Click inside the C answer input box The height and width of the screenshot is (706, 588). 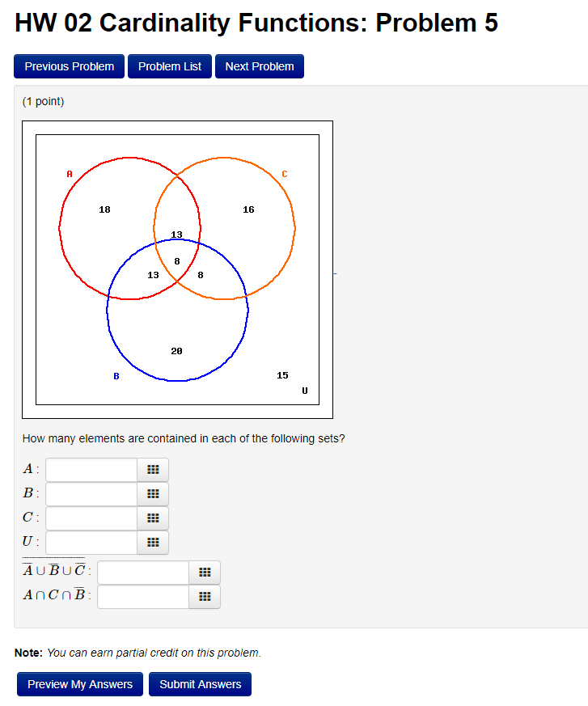coord(91,518)
